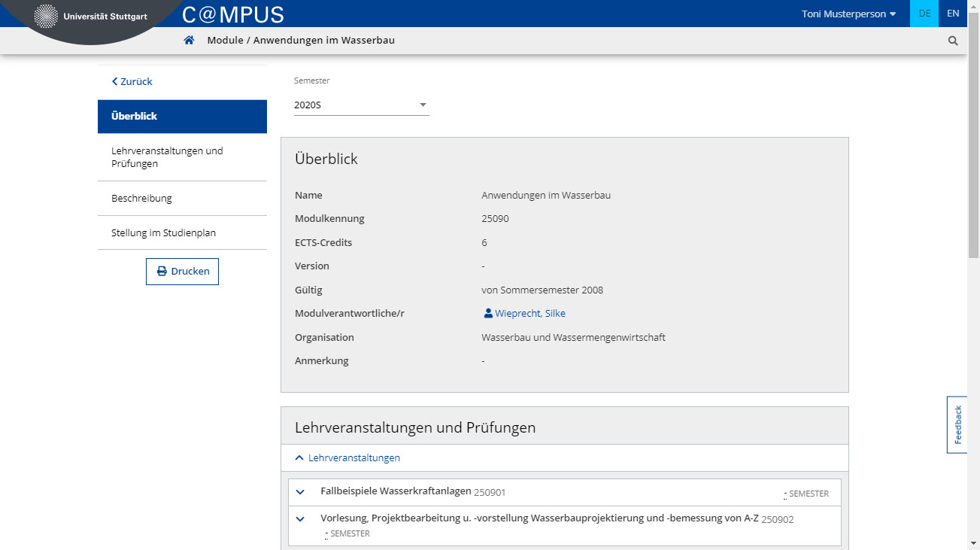The image size is (980, 550).
Task: Click the C@MPUS title in the header
Action: tap(233, 14)
